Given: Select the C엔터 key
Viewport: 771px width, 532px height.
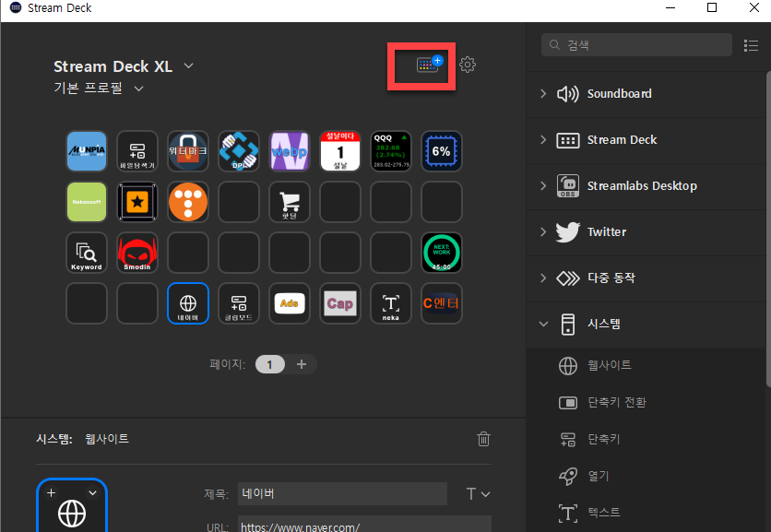Looking at the screenshot, I should click(442, 303).
